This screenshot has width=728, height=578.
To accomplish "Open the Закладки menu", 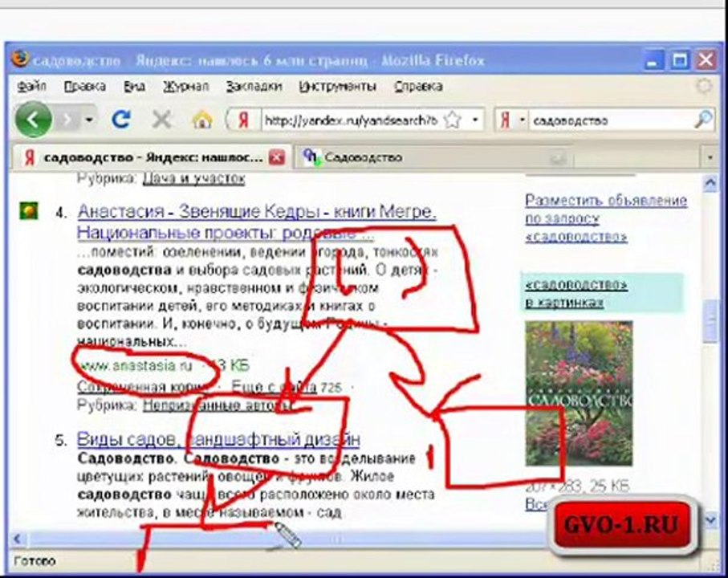I will [254, 87].
